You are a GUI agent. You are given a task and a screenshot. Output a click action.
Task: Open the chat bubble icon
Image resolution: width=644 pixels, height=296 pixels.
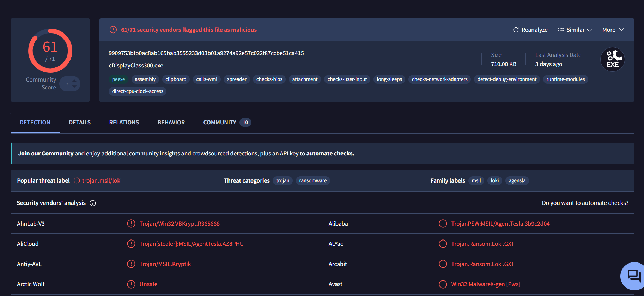(x=634, y=276)
